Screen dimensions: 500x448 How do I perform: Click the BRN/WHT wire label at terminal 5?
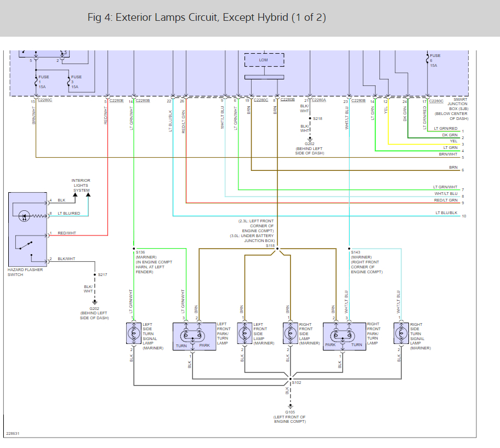click(448, 154)
